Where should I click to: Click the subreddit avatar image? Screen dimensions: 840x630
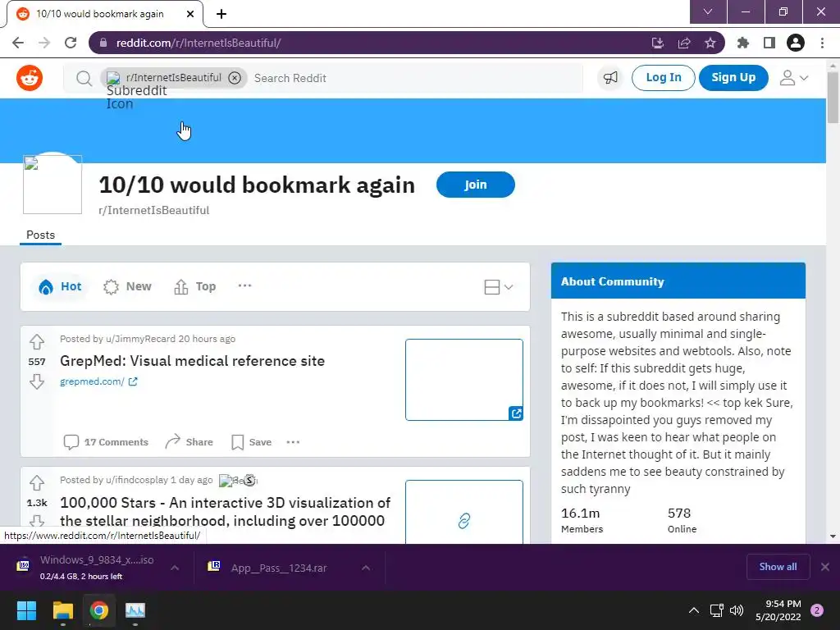point(52,185)
